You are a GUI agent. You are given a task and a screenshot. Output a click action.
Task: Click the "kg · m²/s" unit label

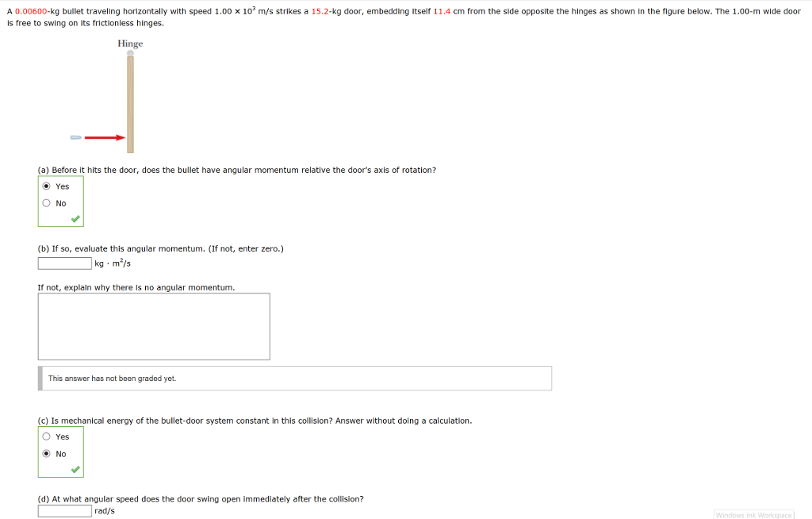(x=112, y=263)
